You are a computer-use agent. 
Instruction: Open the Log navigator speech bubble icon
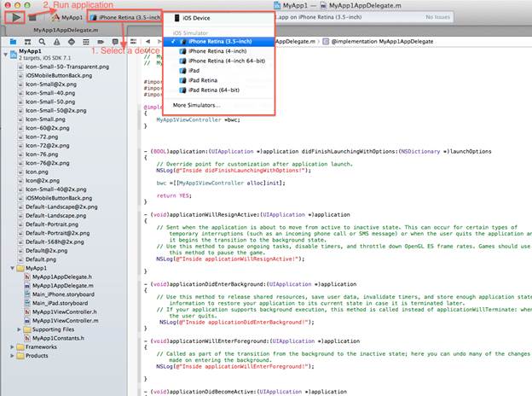[115, 42]
